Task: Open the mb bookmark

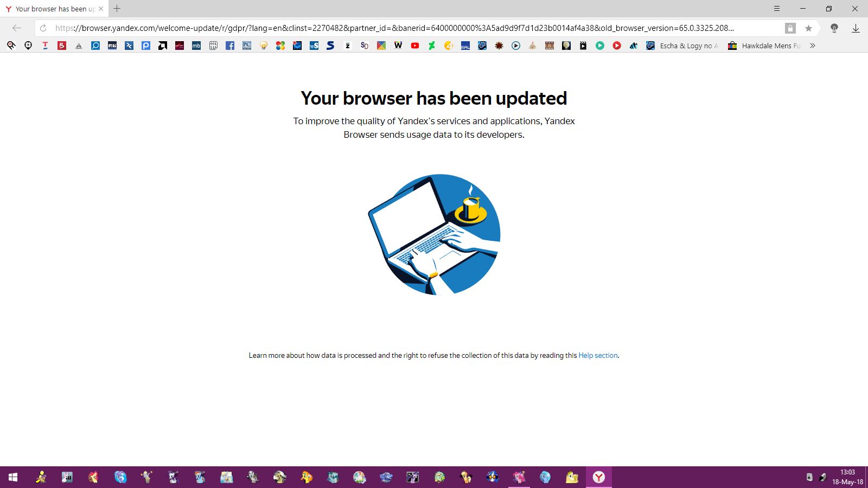Action: (196, 46)
